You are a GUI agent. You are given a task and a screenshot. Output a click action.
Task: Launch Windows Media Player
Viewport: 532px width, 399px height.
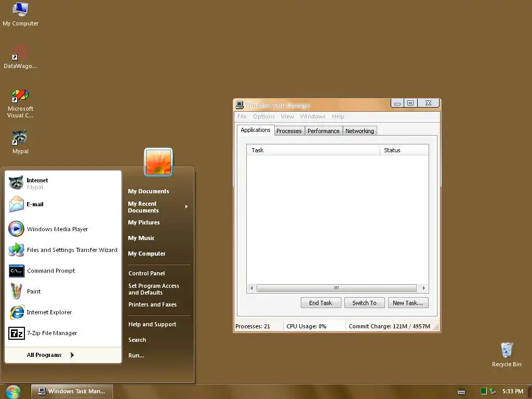(63, 229)
